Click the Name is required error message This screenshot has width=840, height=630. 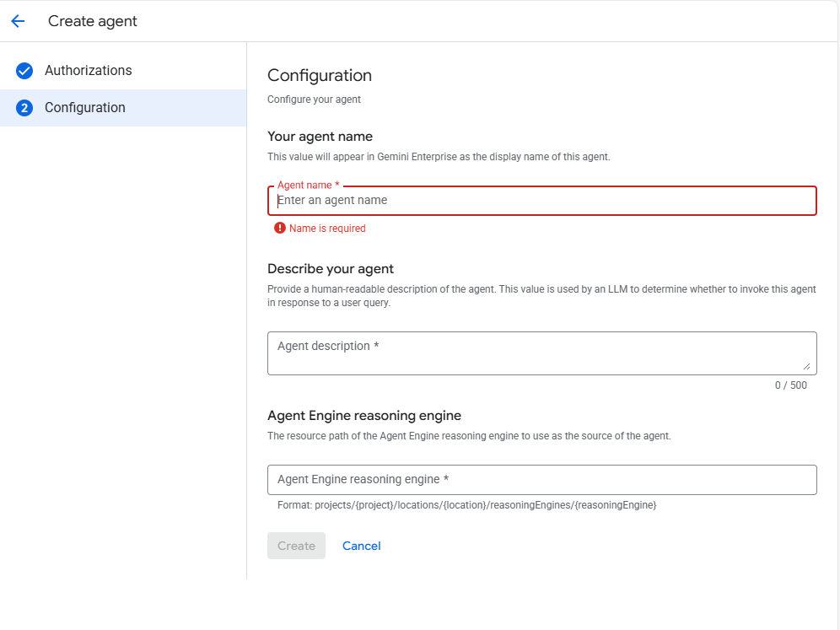(327, 228)
